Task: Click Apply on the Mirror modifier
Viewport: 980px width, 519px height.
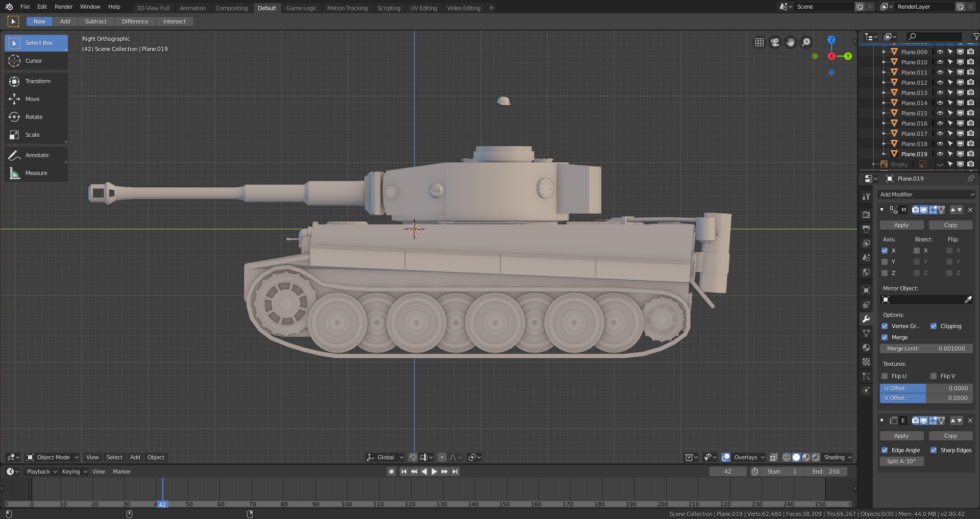Action: point(901,225)
